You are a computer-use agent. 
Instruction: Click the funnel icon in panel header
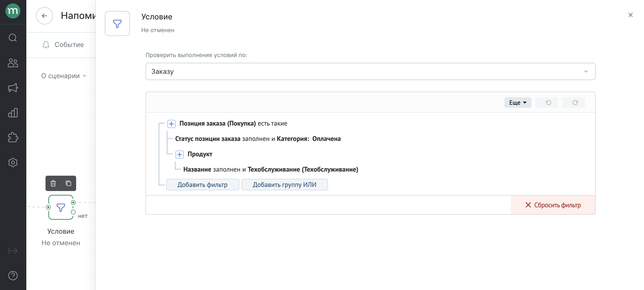tap(117, 23)
